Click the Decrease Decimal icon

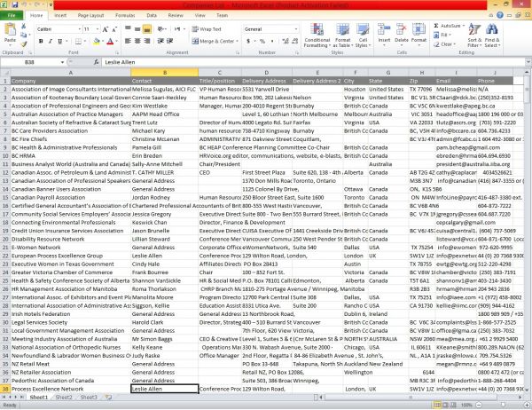[x=295, y=41]
